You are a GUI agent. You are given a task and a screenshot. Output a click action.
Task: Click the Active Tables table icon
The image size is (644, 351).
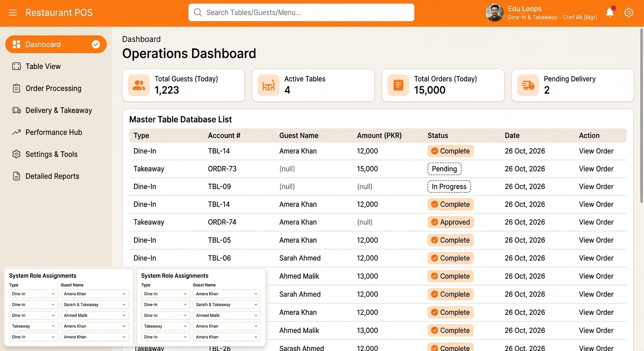tap(268, 85)
